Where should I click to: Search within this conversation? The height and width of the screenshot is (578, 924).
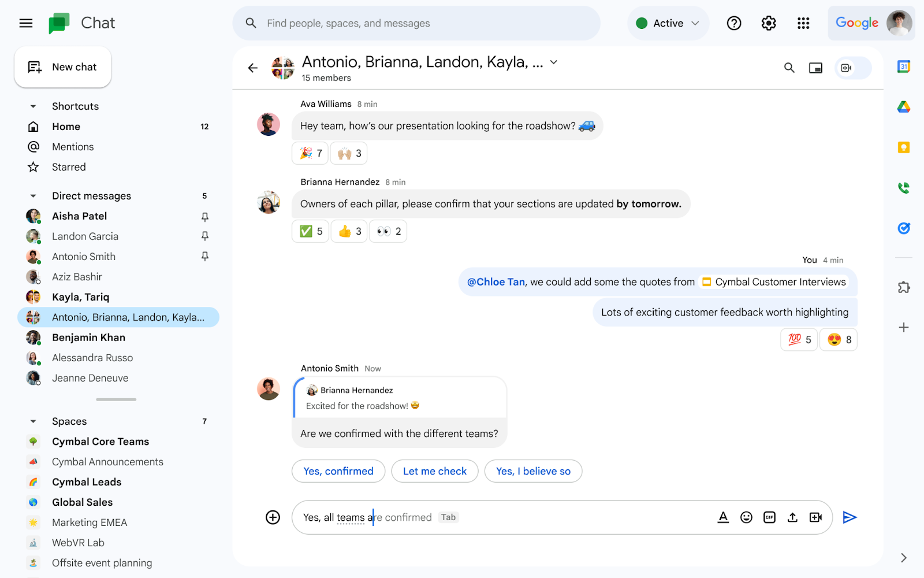[x=789, y=68]
